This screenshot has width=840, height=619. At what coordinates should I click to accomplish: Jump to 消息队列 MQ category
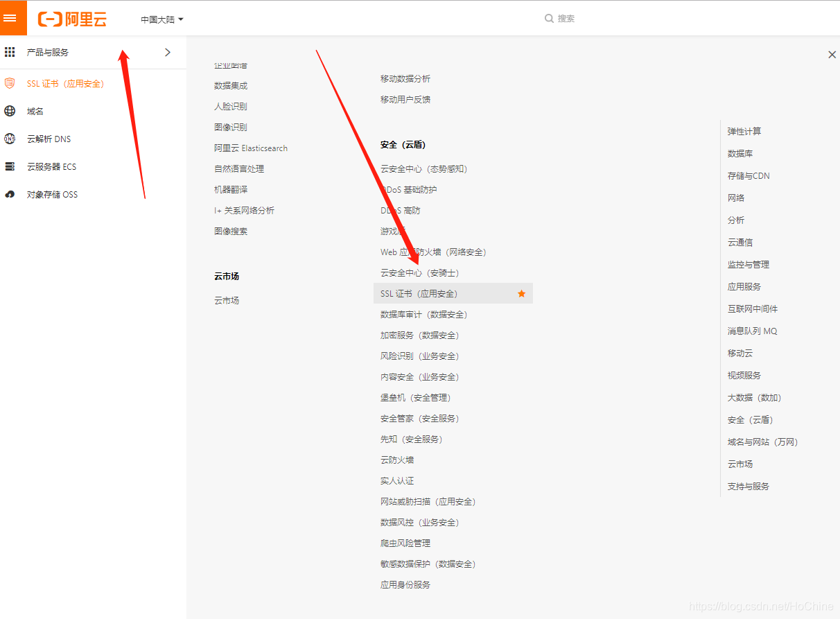pos(753,331)
